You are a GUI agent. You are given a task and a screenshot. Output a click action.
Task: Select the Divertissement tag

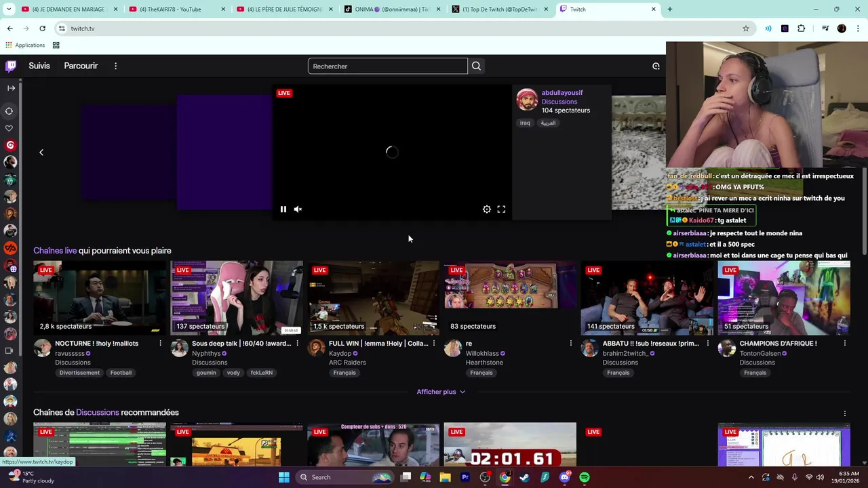79,373
